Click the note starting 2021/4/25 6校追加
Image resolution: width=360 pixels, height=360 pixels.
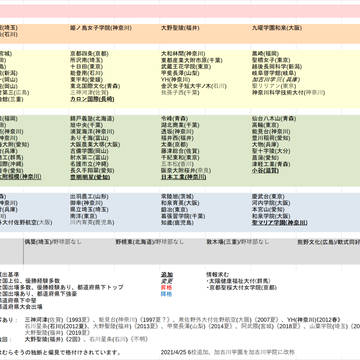228,352
